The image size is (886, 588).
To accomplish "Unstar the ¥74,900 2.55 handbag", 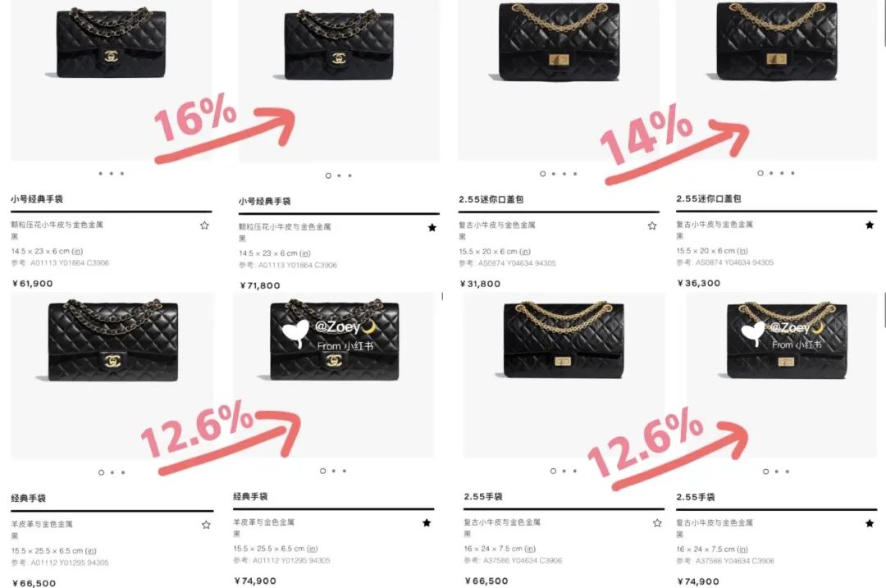I will (870, 523).
